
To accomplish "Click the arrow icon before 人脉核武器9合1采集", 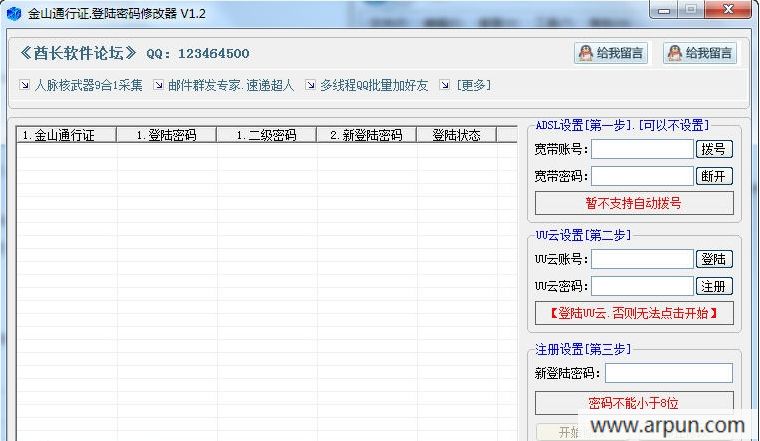I will (x=24, y=85).
